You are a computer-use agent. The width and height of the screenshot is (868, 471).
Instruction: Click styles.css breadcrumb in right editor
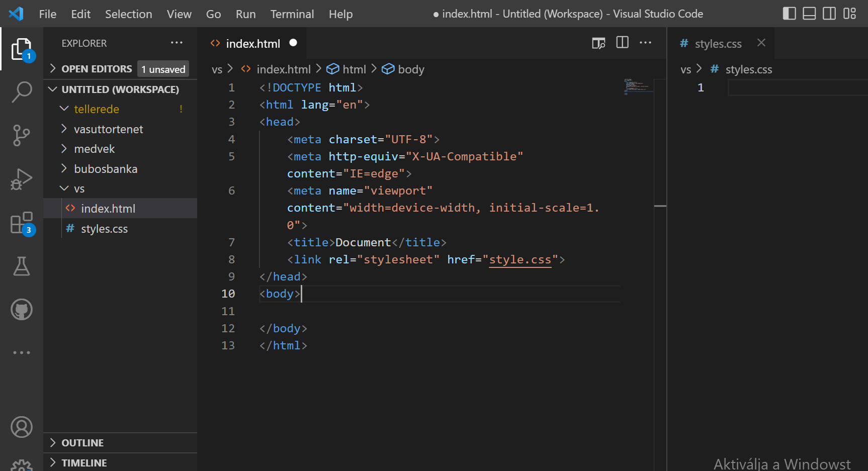749,69
